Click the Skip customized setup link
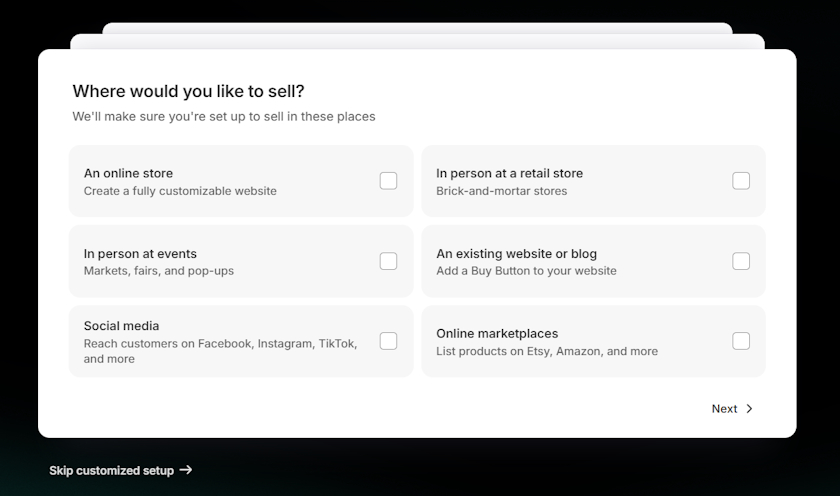 click(x=121, y=470)
